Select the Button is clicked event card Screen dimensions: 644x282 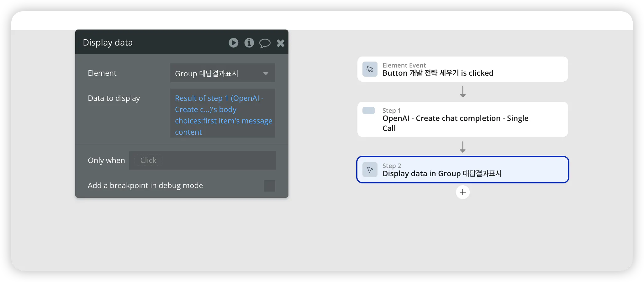tap(463, 69)
